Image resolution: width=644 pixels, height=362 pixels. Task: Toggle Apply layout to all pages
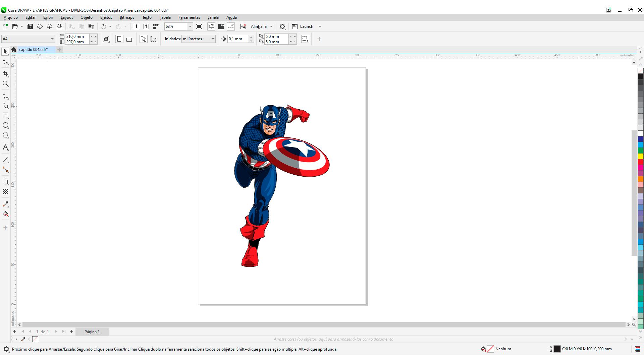(144, 39)
